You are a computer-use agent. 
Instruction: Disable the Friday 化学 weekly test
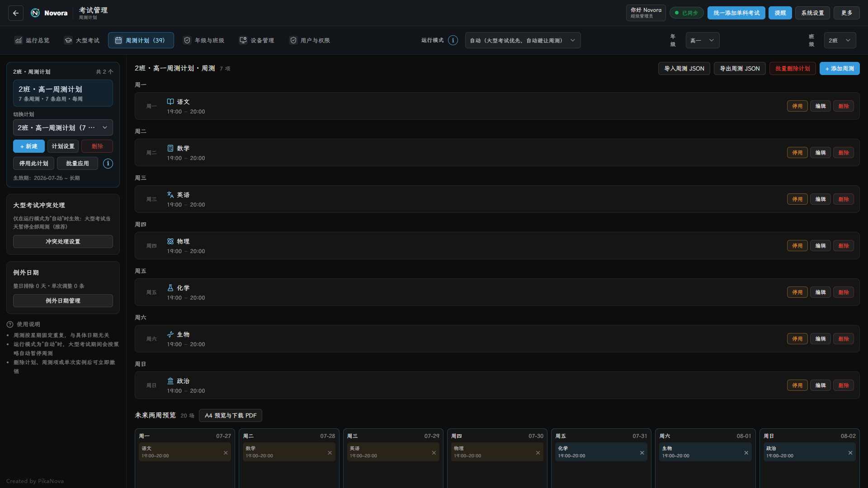pos(797,292)
